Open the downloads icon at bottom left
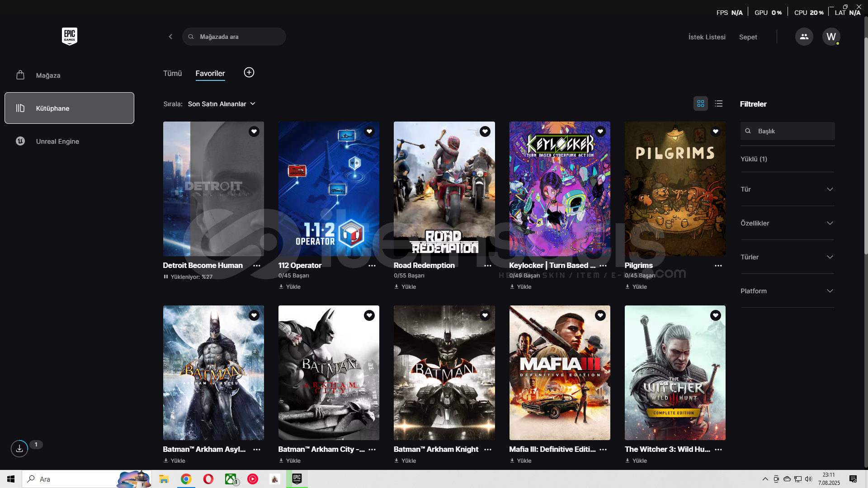 click(x=19, y=448)
